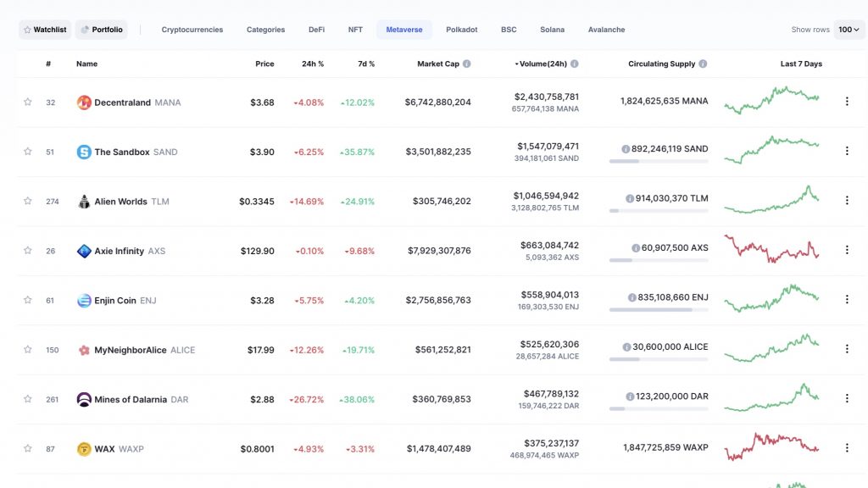Open three-dot menu for Mines of Dalarnia row
868x488 pixels.
coord(847,398)
